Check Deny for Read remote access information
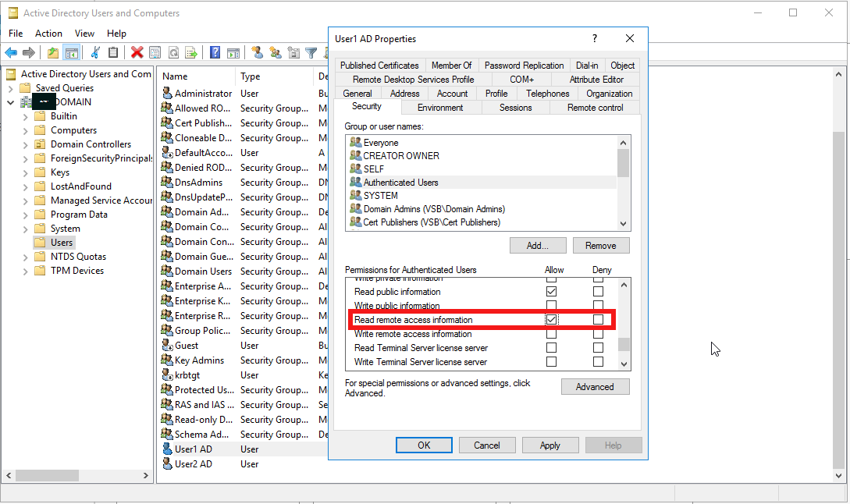This screenshot has width=850, height=504. coord(598,319)
